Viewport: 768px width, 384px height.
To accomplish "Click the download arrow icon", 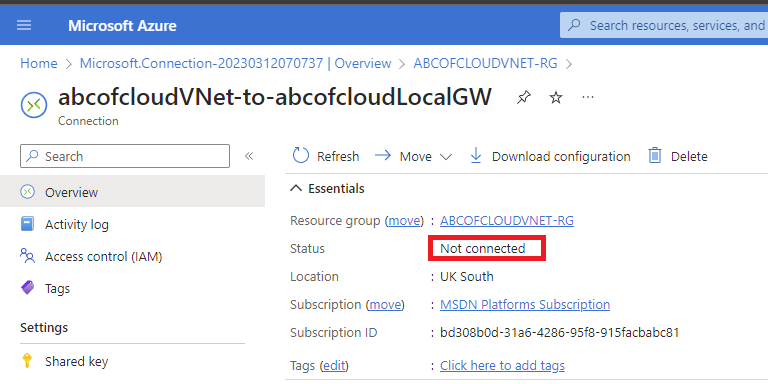I will [x=476, y=156].
